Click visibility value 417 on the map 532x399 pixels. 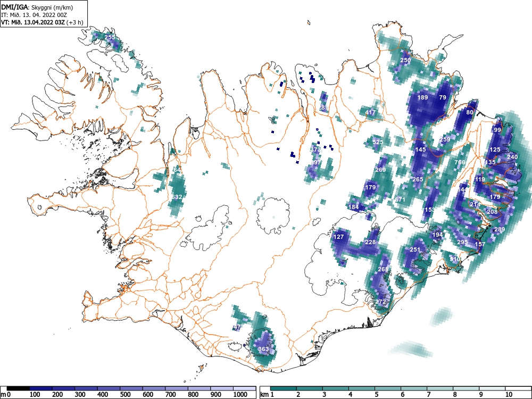pyautogui.click(x=370, y=112)
